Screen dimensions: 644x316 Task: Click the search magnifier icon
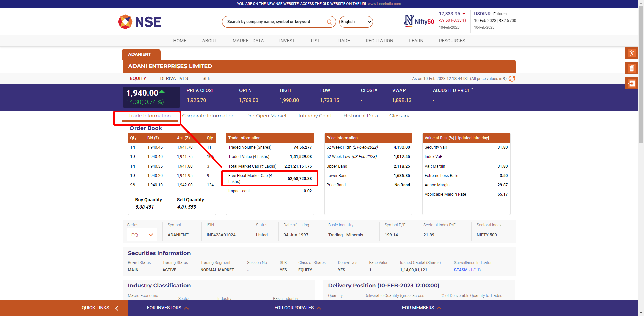click(329, 22)
